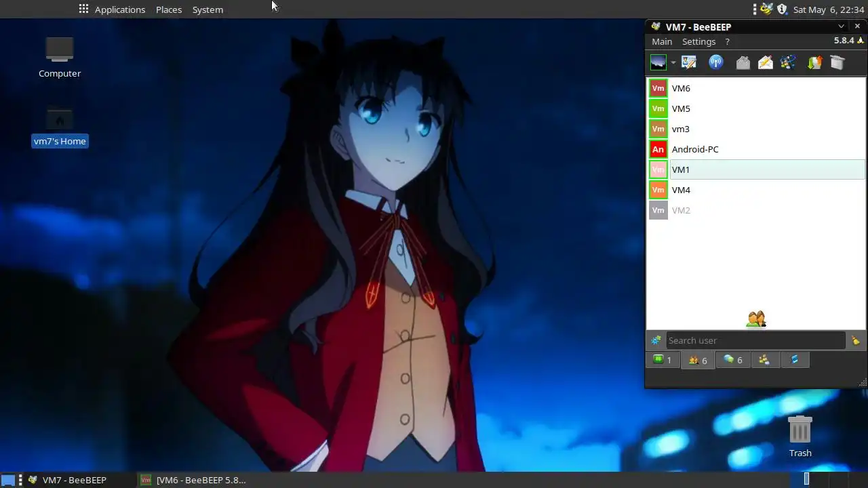Click the 5.8.4 version label

pos(844,41)
